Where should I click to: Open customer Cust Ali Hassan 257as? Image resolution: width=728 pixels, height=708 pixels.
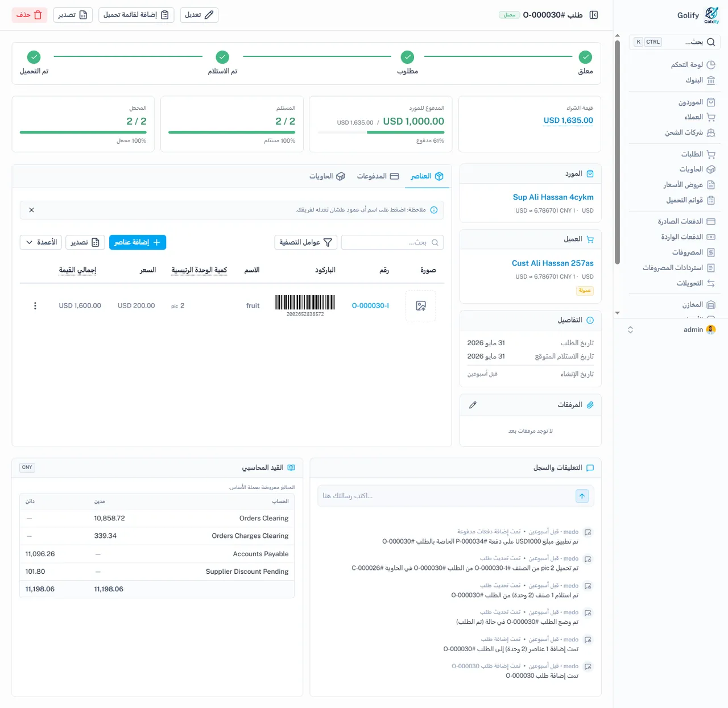click(552, 263)
